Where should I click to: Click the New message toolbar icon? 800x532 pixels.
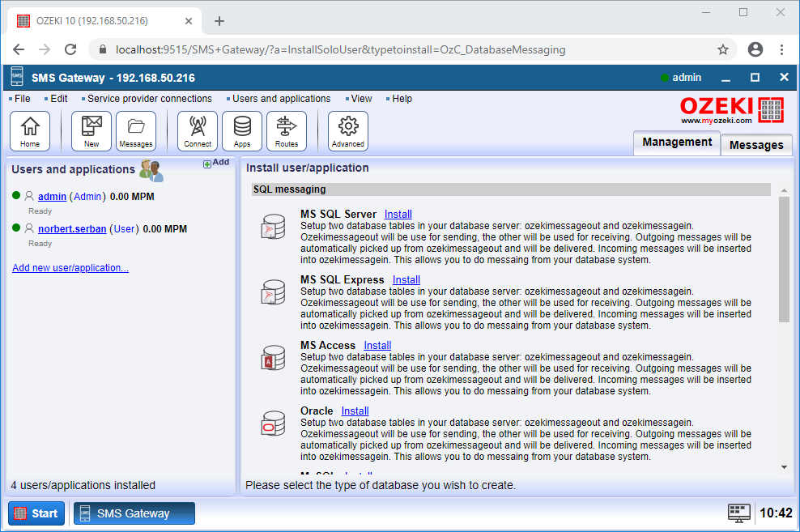[91, 131]
